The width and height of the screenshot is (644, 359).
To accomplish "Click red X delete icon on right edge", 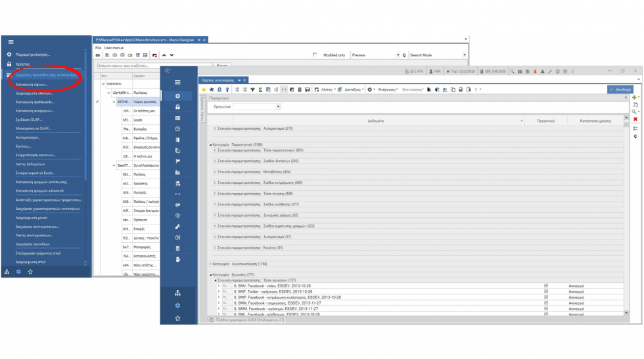I will coord(635,119).
